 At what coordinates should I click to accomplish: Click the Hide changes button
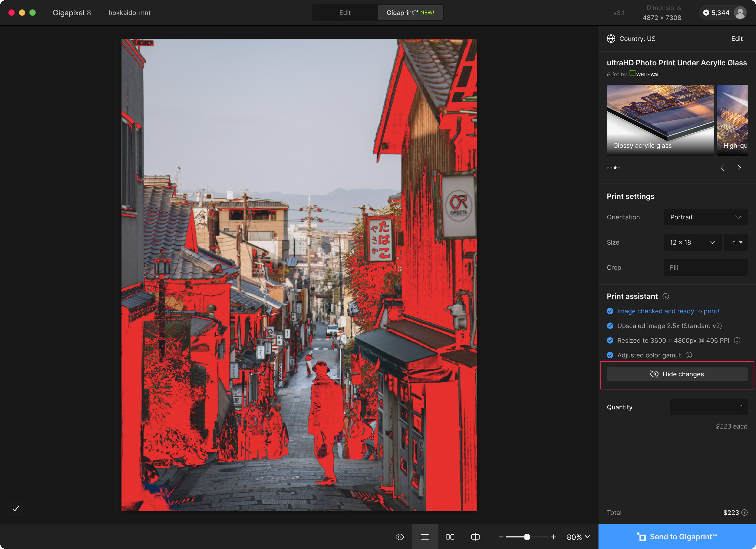click(677, 374)
